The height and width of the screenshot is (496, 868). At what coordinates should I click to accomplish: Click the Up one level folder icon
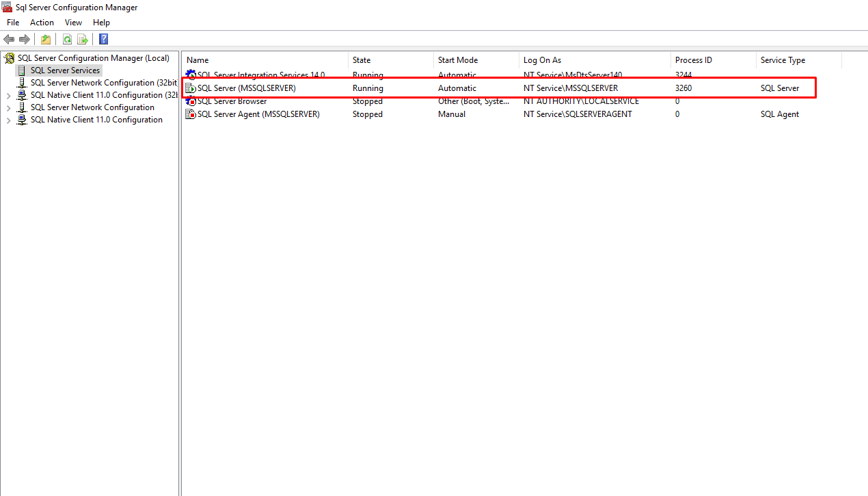point(46,39)
